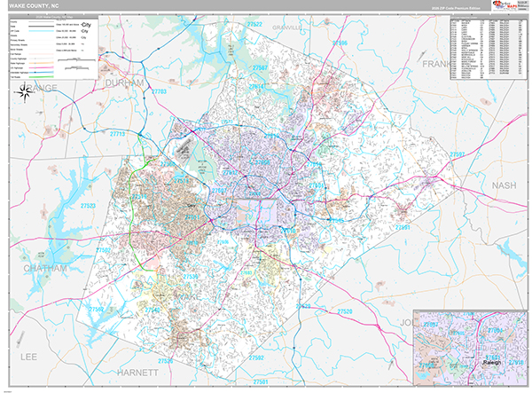Screen dimensions: 532x393
Task: Click the HARNETT county label
Action: [137, 373]
